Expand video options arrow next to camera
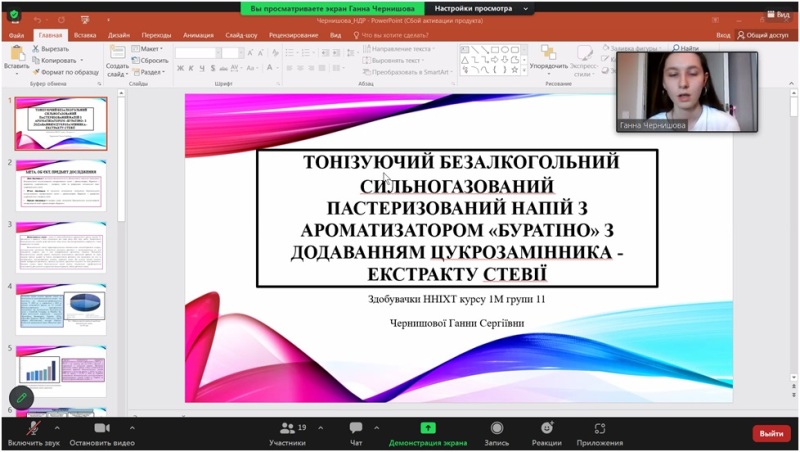The image size is (800, 452). point(132,428)
